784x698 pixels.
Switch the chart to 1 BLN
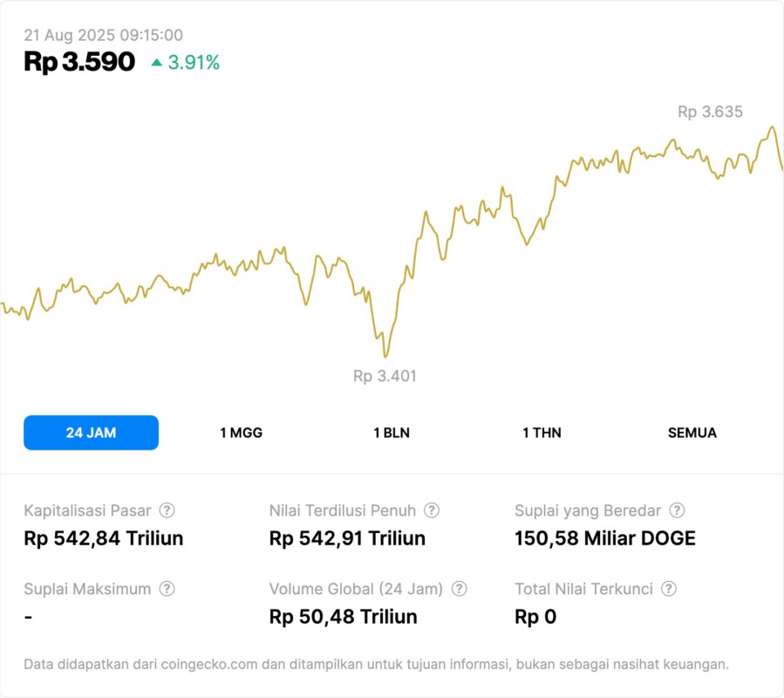[392, 433]
